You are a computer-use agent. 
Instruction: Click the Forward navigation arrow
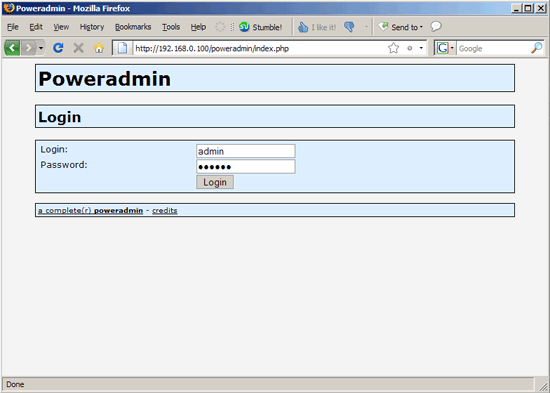28,48
